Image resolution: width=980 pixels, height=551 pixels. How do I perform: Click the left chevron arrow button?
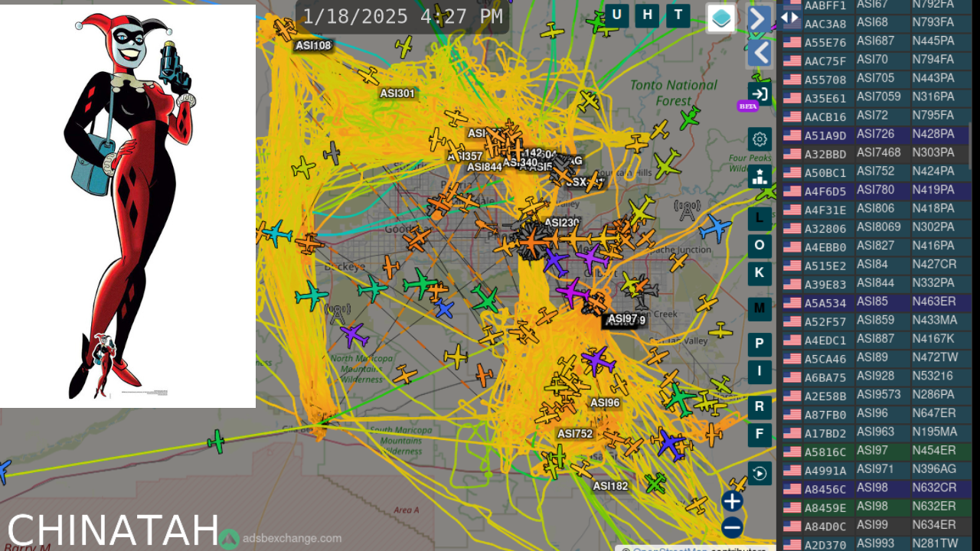(759, 54)
